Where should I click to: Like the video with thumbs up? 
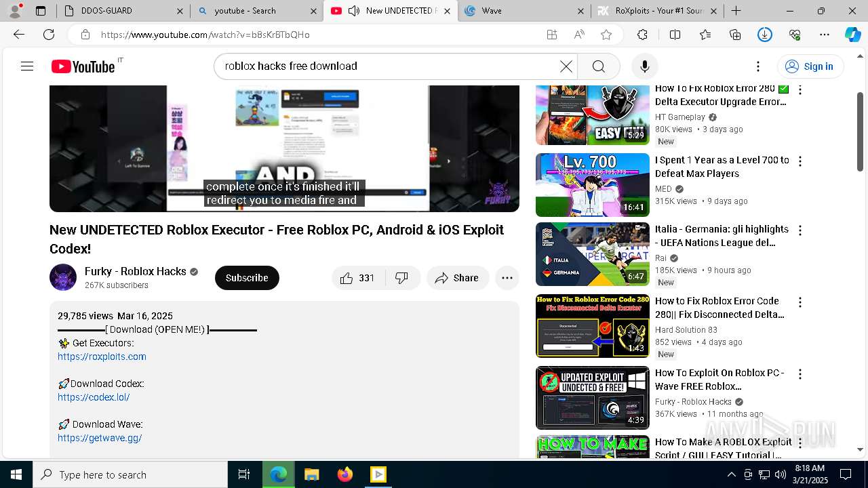point(358,278)
